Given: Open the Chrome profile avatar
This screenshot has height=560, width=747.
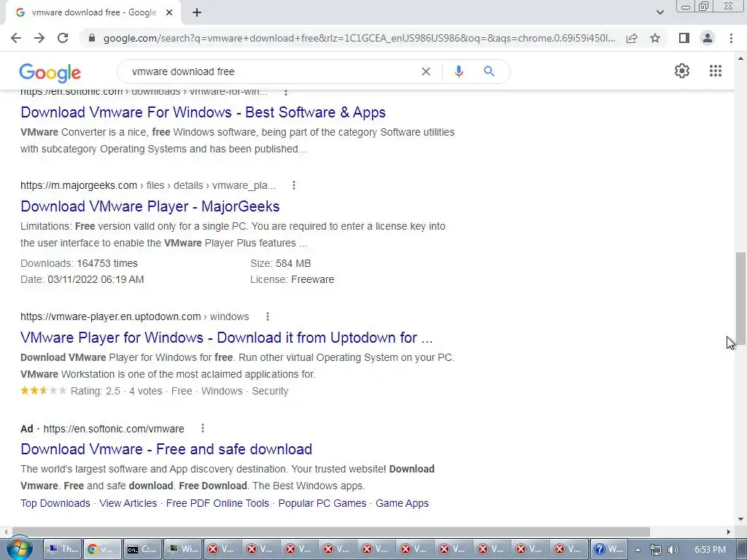Looking at the screenshot, I should coord(708,38).
